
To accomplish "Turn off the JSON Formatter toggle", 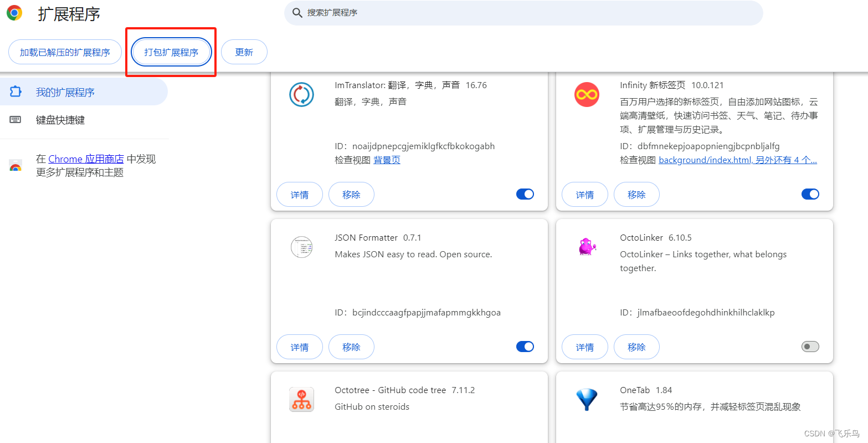I will pos(525,347).
